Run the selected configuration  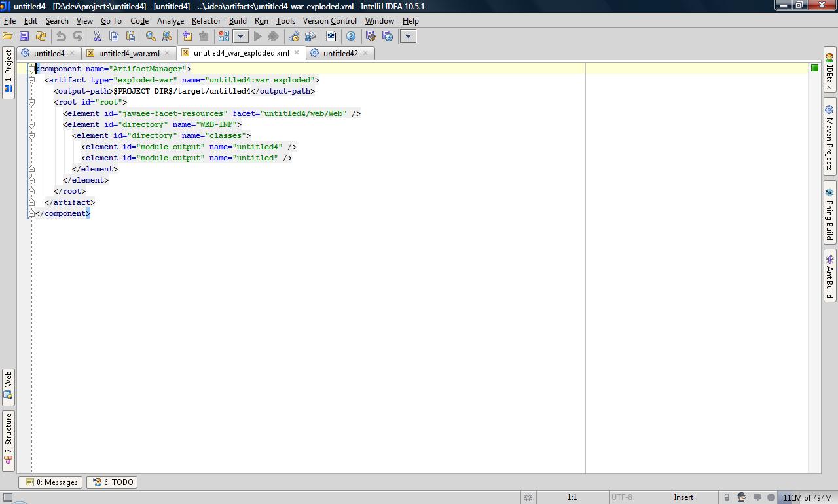point(258,37)
